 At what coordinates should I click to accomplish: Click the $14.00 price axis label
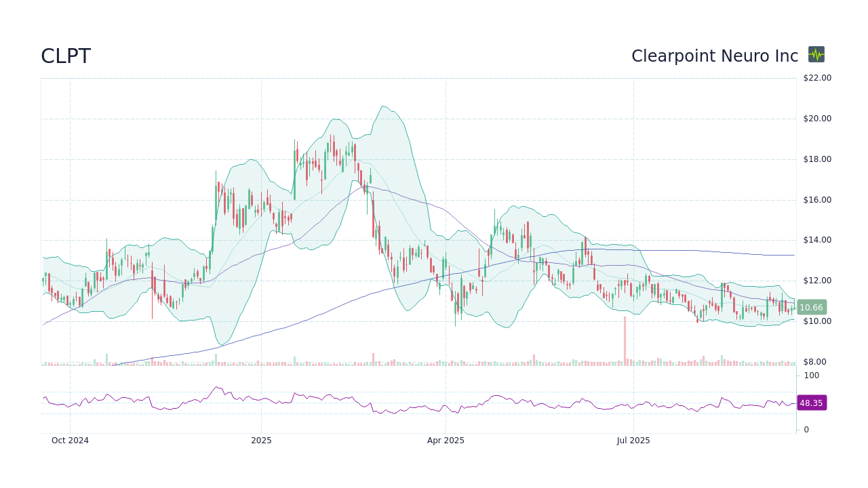(x=817, y=240)
